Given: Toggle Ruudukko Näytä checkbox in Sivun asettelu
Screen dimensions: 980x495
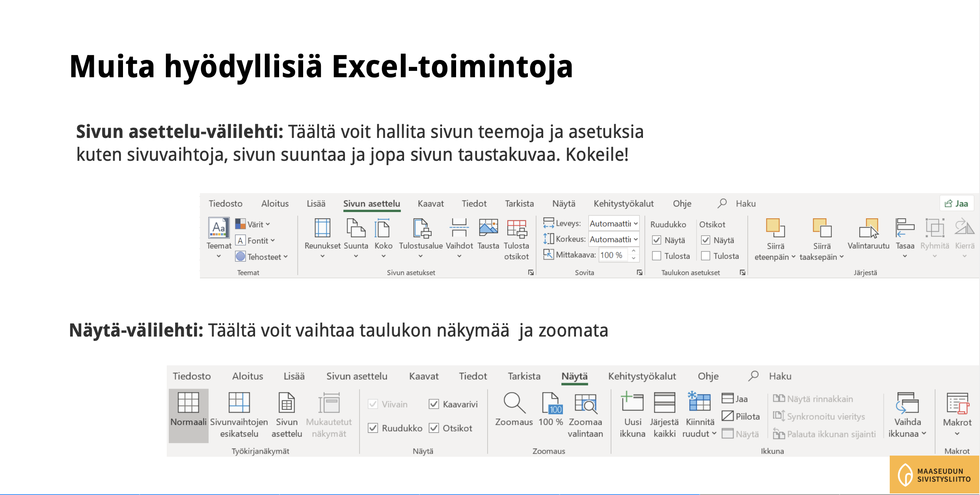Looking at the screenshot, I should (x=656, y=240).
